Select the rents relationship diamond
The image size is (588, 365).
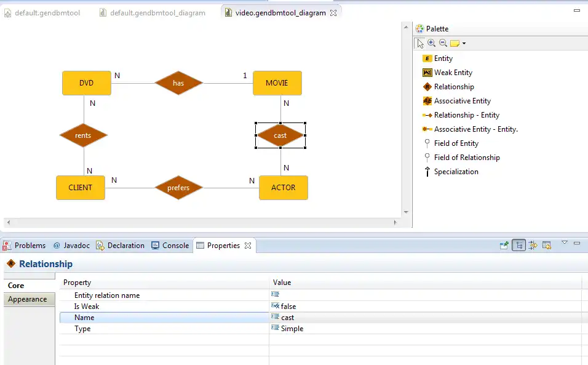tap(83, 135)
